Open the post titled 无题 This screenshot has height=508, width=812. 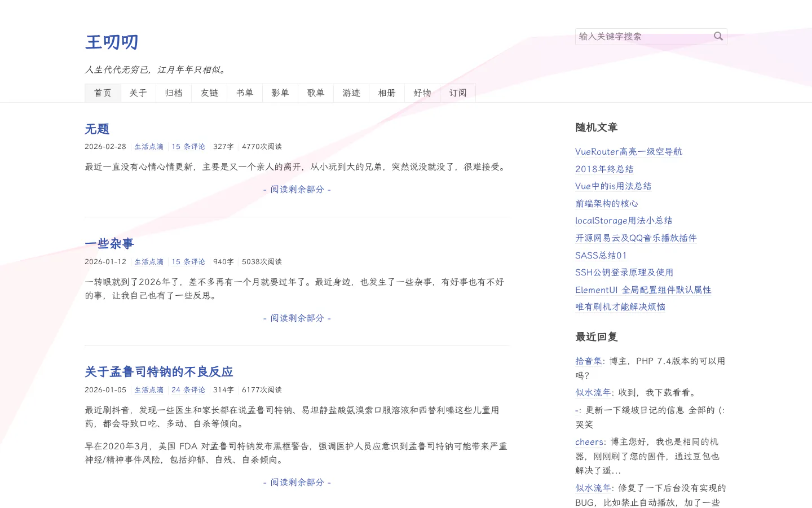[x=97, y=129]
